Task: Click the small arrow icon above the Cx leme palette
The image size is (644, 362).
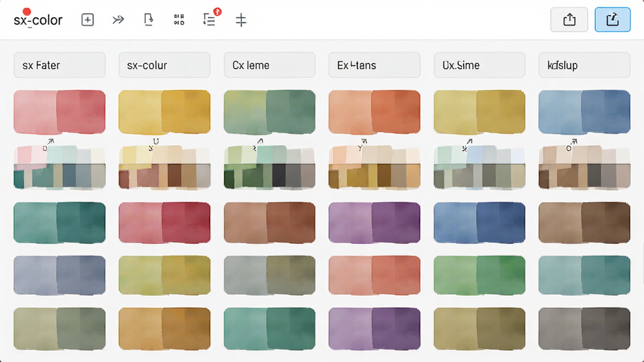Action: click(x=260, y=141)
